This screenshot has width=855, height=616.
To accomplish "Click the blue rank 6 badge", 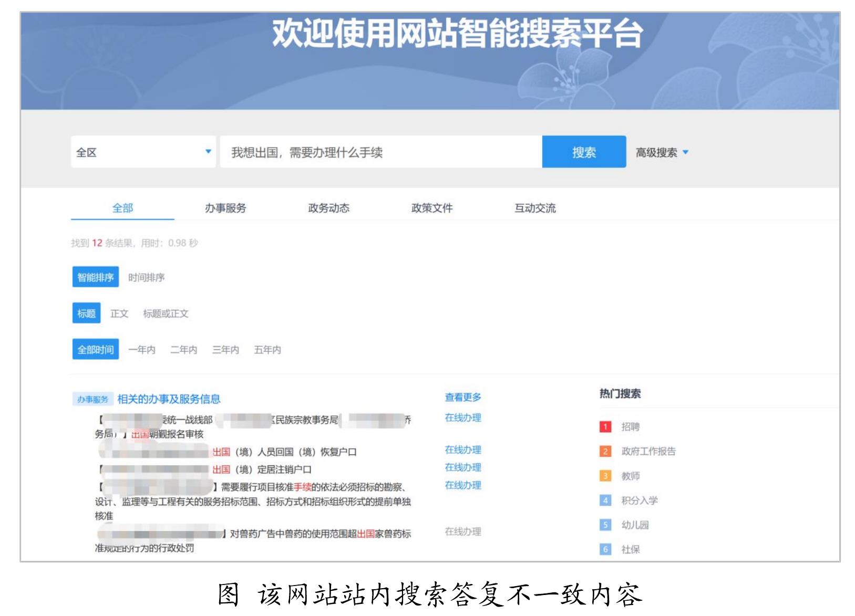I will point(605,549).
